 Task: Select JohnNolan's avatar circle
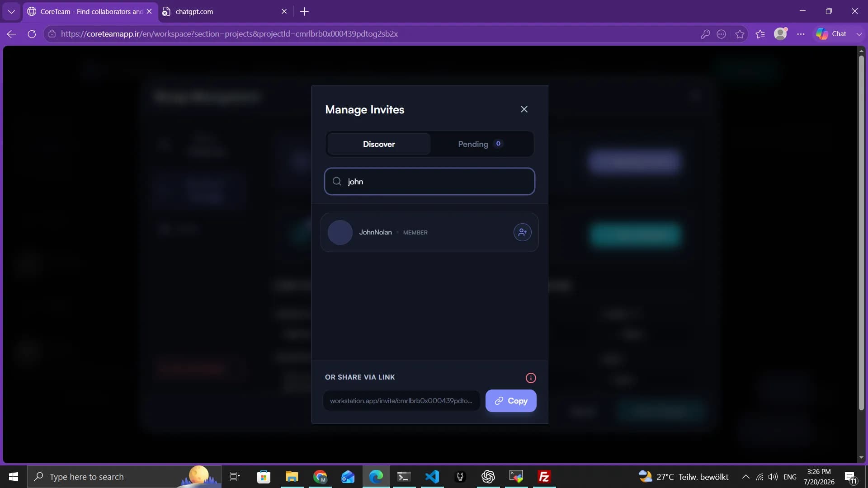340,232
